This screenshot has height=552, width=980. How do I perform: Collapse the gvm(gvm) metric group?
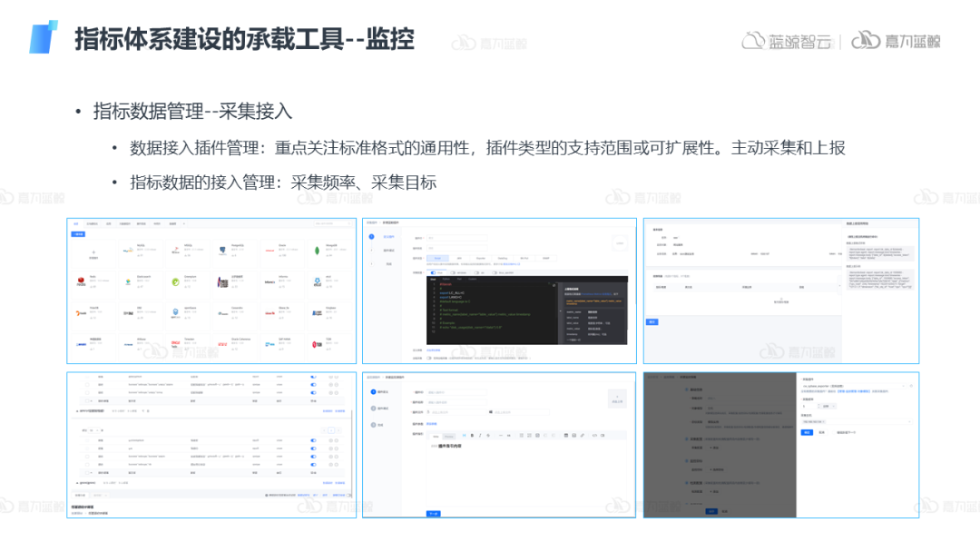coord(77,483)
